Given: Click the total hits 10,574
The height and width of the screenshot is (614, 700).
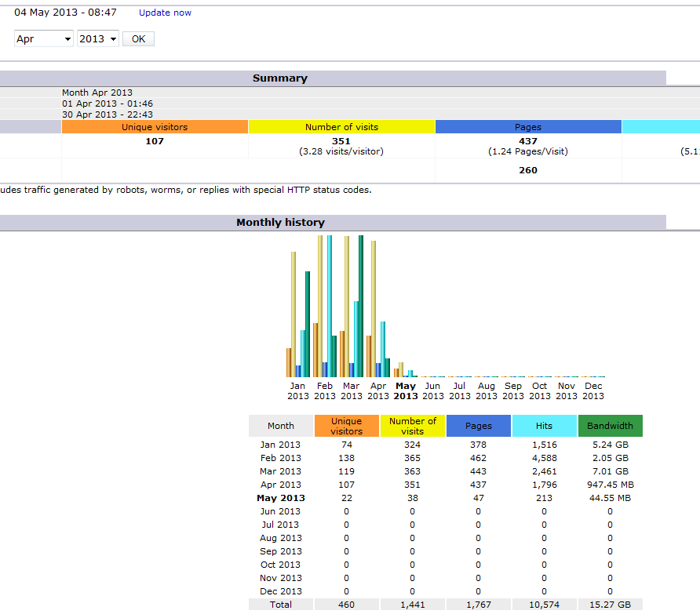Looking at the screenshot, I should (544, 605).
